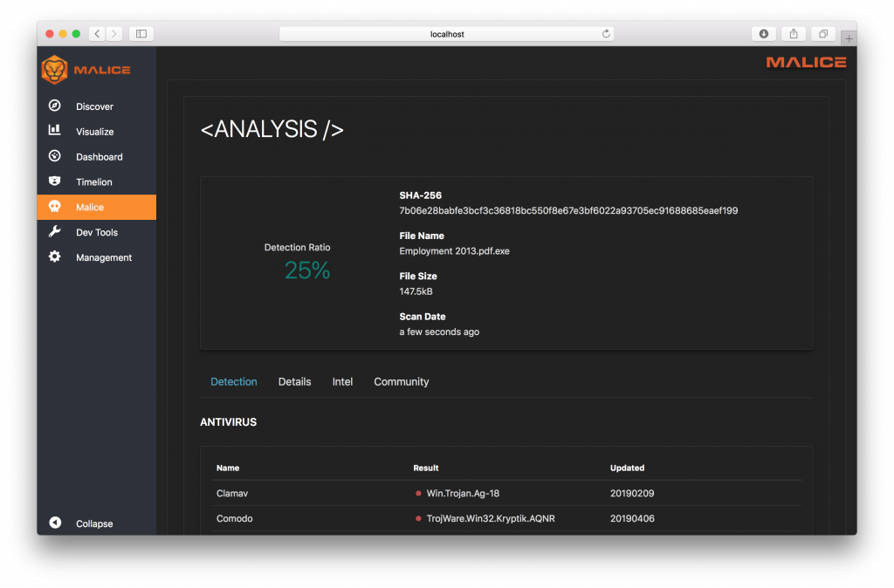Click the 20190209 updated date

[632, 494]
